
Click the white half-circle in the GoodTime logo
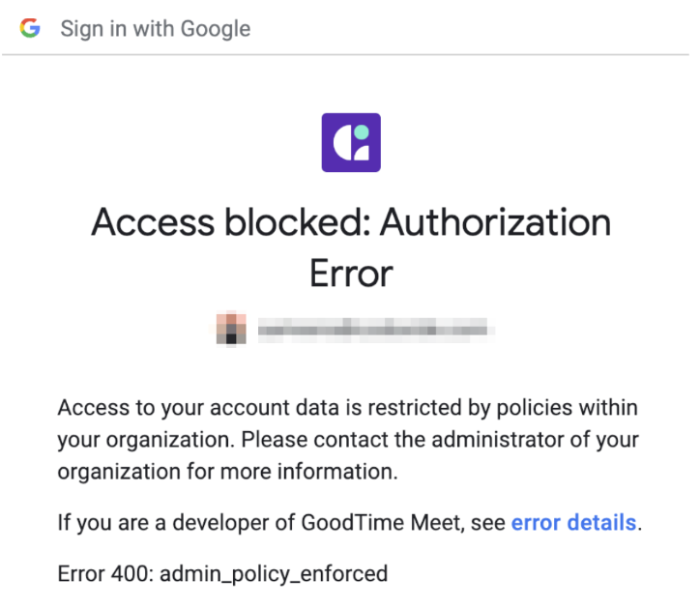[x=342, y=142]
